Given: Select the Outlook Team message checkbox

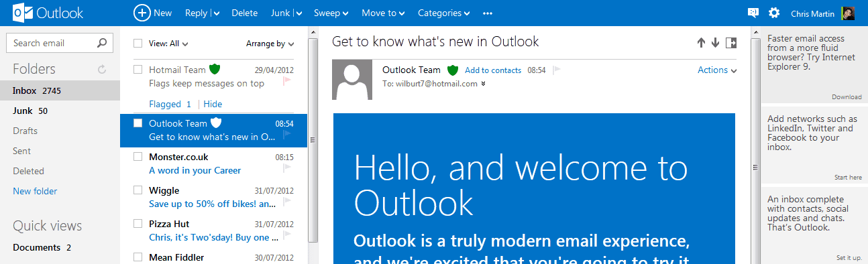Looking at the screenshot, I should tap(138, 123).
